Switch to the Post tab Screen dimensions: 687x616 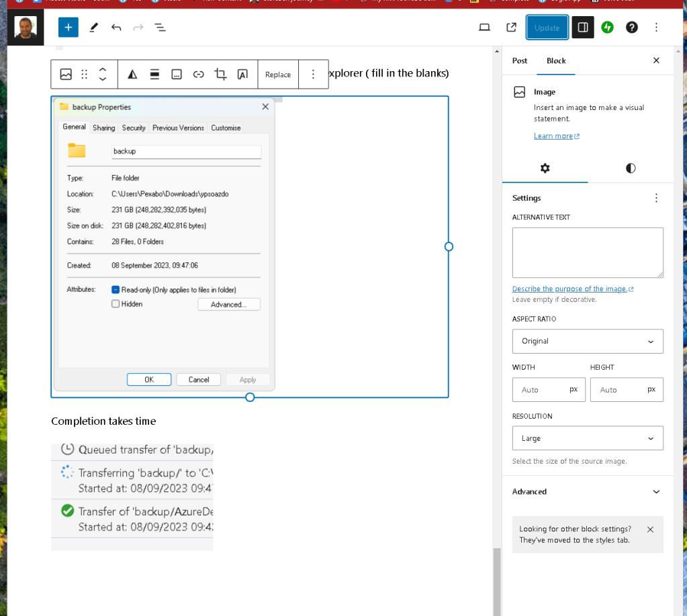coord(520,61)
